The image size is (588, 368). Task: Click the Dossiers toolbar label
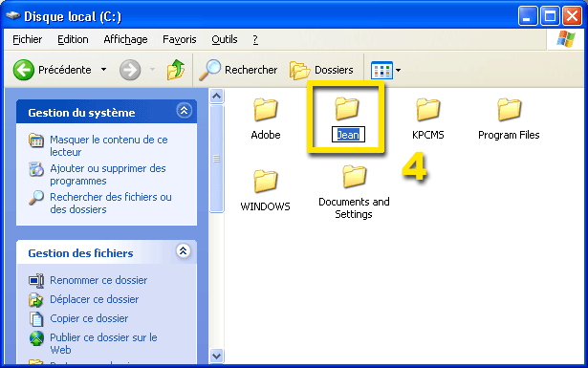[334, 70]
